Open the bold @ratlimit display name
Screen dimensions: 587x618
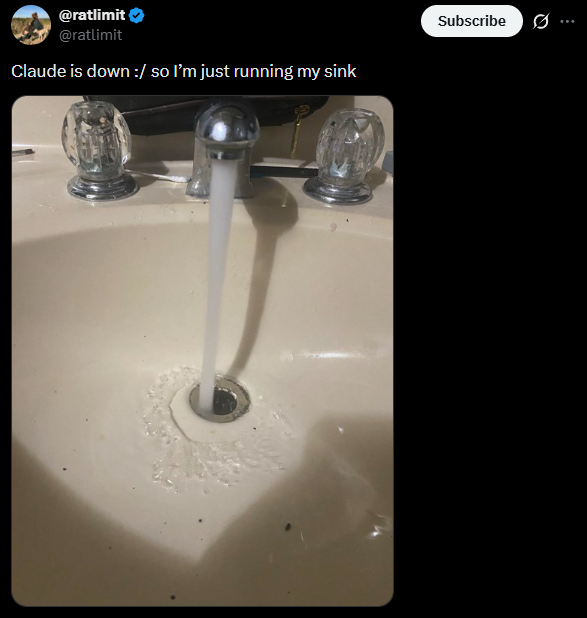[92, 15]
